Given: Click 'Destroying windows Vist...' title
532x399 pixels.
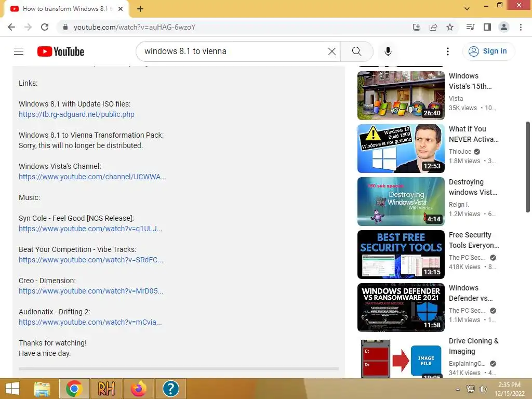Looking at the screenshot, I should coord(473,187).
